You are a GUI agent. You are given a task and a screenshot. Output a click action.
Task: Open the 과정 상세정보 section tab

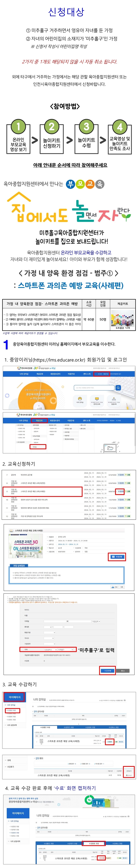(x=19, y=566)
